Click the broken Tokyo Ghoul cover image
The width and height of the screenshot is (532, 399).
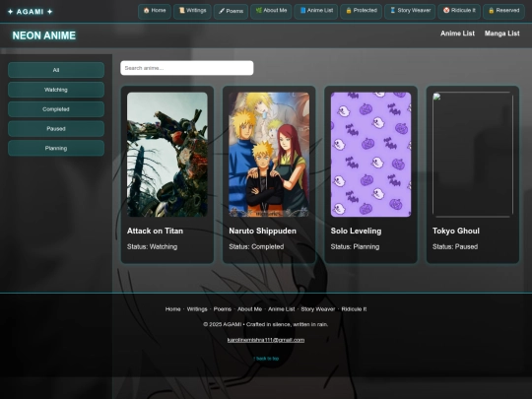[473, 155]
